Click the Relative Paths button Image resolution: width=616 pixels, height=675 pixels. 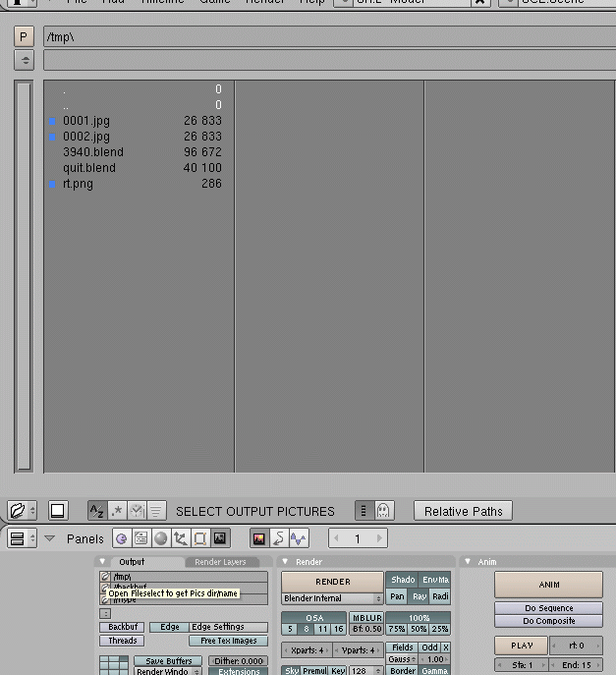(463, 511)
